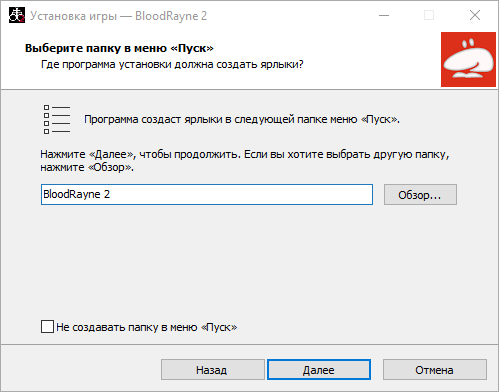Screen dimensions: 499x392
Task: Cancel installation via 'Отмена' button
Action: coord(434,370)
